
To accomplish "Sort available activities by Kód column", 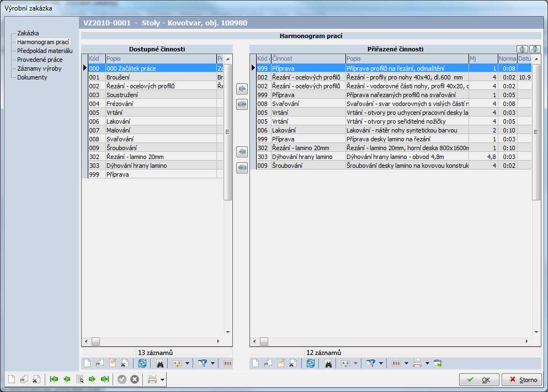I will (97, 59).
